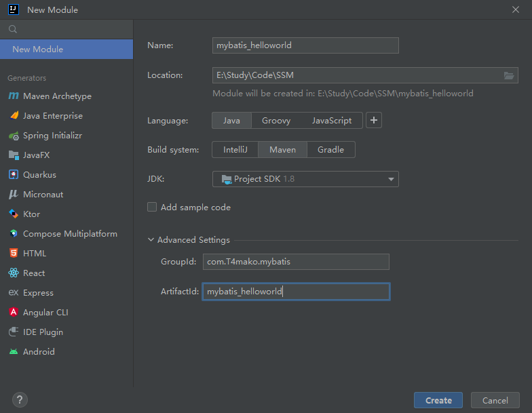Select the Angular CLI generator label
Screen dimensions: 532x413
pos(45,312)
